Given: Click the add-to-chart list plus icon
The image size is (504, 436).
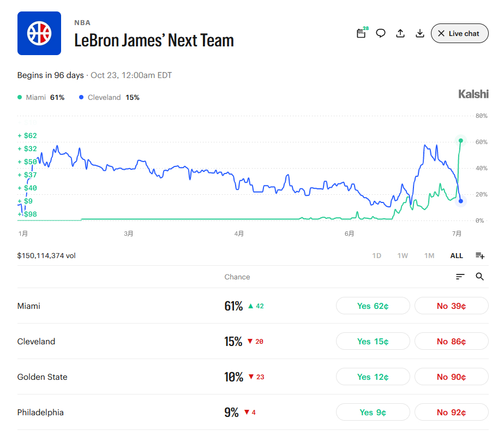Looking at the screenshot, I should coord(480,255).
